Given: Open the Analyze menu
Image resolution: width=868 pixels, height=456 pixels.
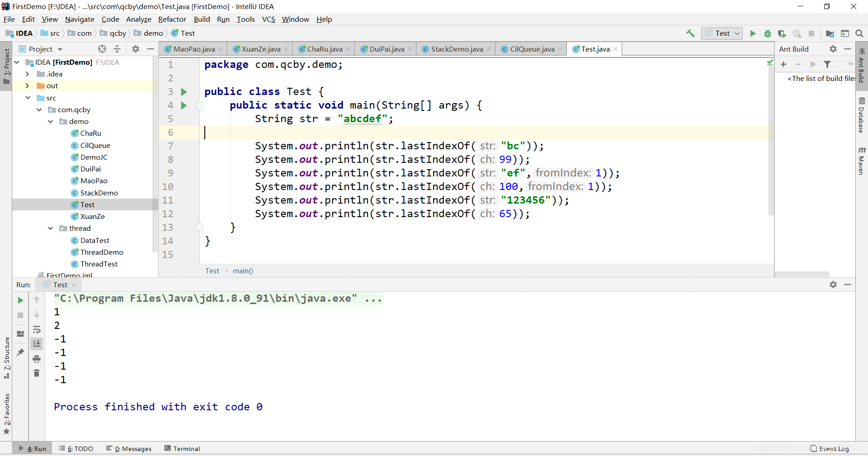Looking at the screenshot, I should [138, 19].
